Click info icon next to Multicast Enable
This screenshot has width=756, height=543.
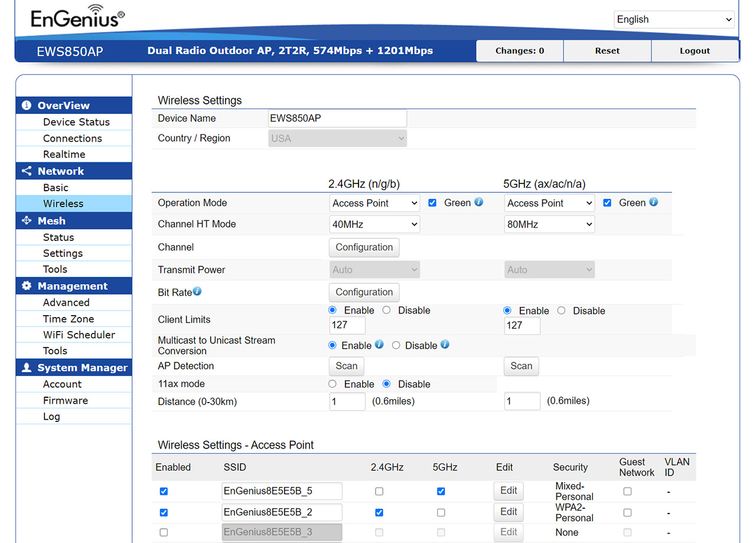(x=379, y=344)
